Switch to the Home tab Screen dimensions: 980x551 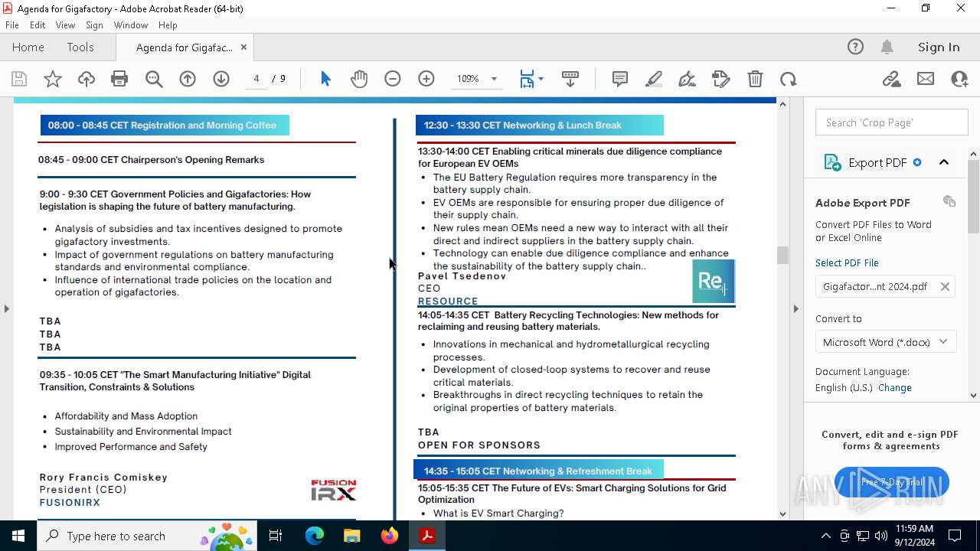point(28,47)
